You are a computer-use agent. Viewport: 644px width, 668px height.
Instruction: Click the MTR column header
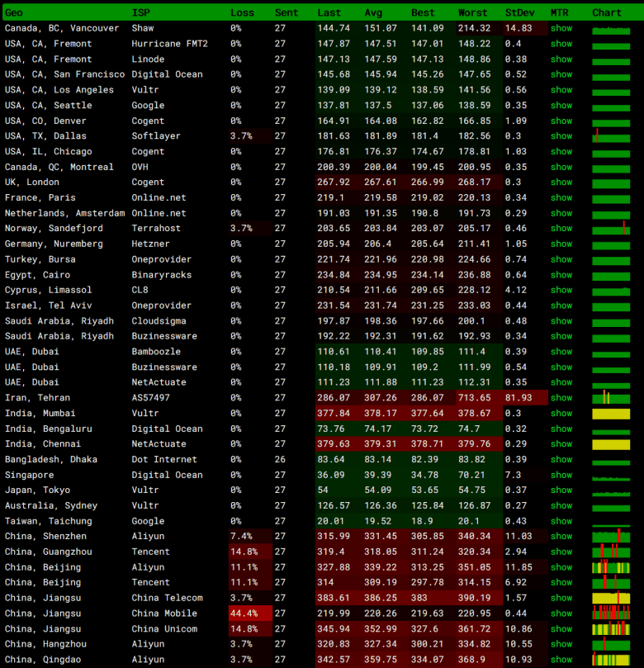[x=559, y=12]
